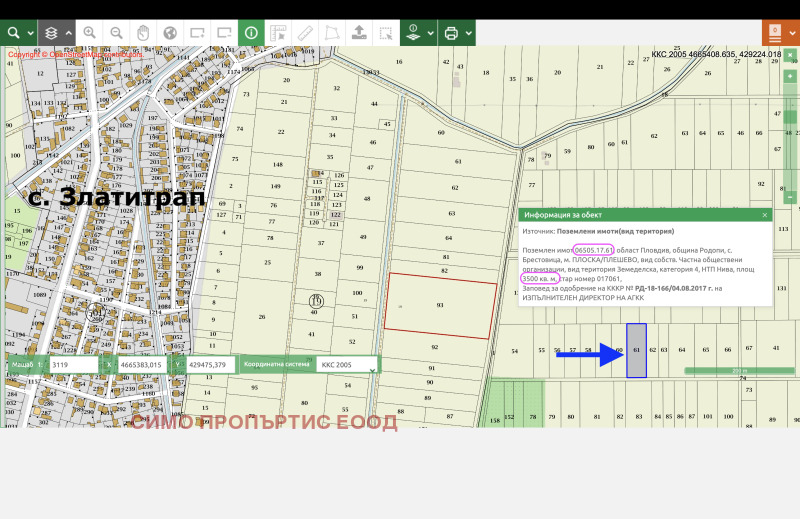Click the search magnifier tool

click(13, 33)
